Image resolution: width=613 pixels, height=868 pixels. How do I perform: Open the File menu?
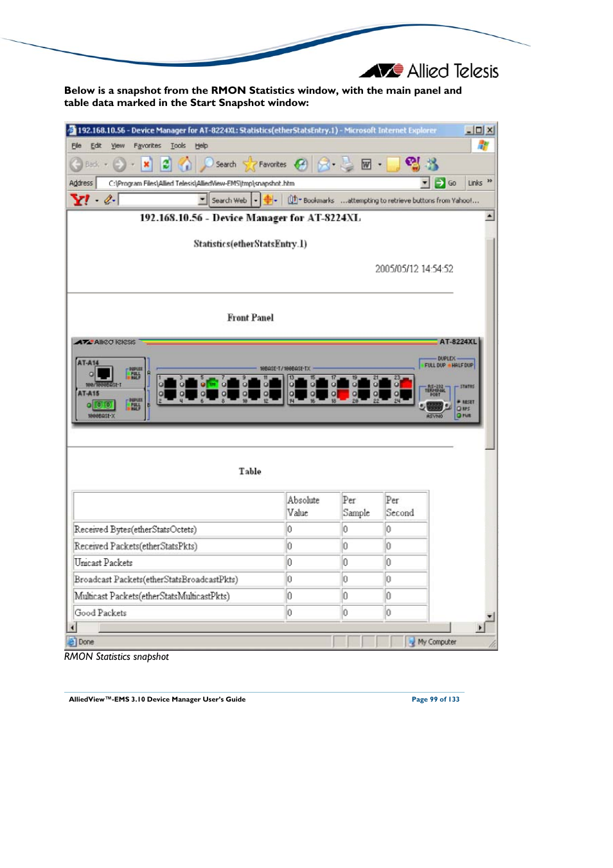(76, 146)
